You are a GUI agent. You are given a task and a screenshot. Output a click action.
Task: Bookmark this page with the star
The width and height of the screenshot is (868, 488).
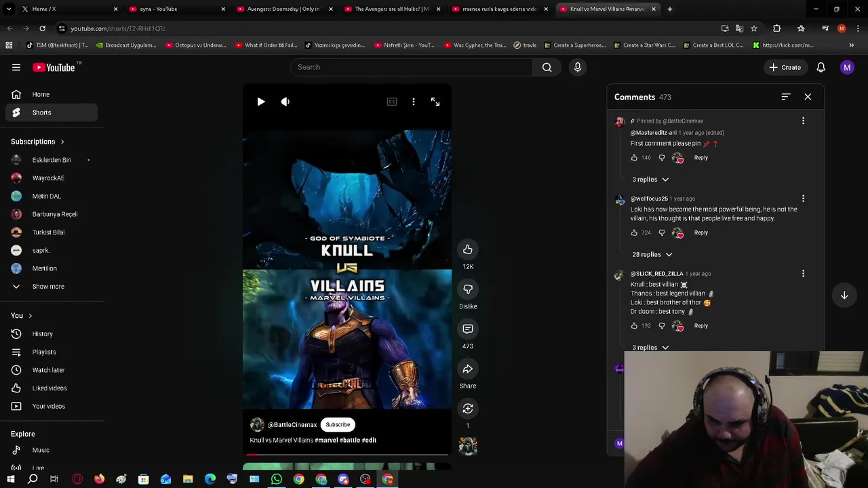click(x=753, y=28)
